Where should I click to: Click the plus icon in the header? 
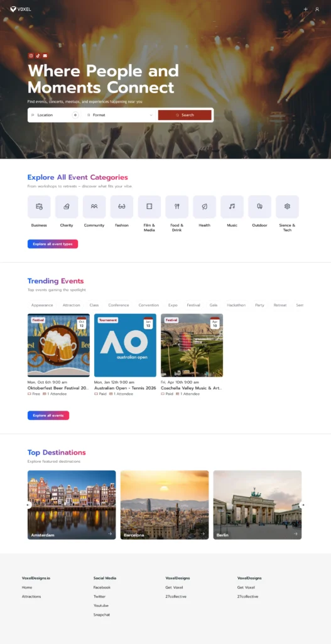coord(306,9)
